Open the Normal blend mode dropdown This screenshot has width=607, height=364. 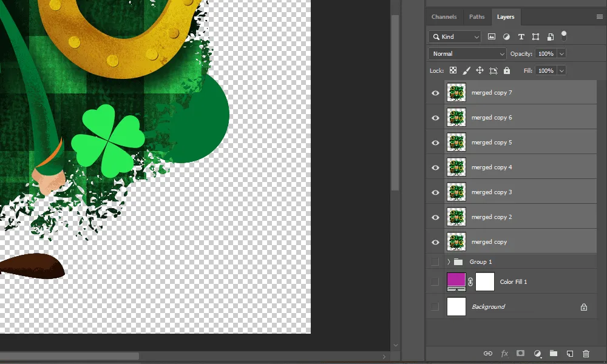tap(467, 54)
